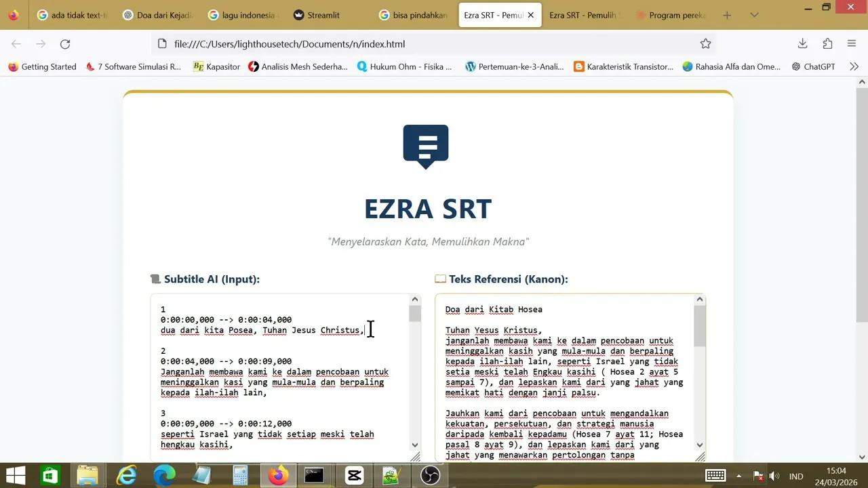
Task: Bookmark this page with the star icon
Action: (705, 44)
